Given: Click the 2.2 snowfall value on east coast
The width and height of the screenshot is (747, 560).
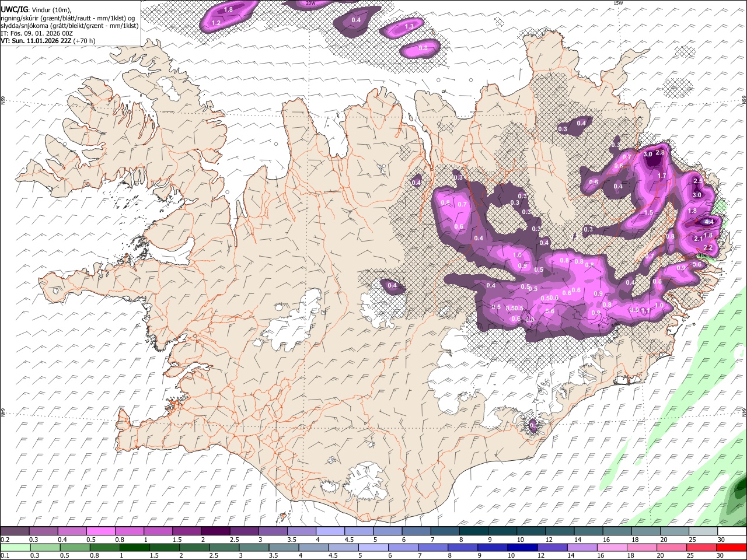Looking at the screenshot, I should tap(708, 248).
